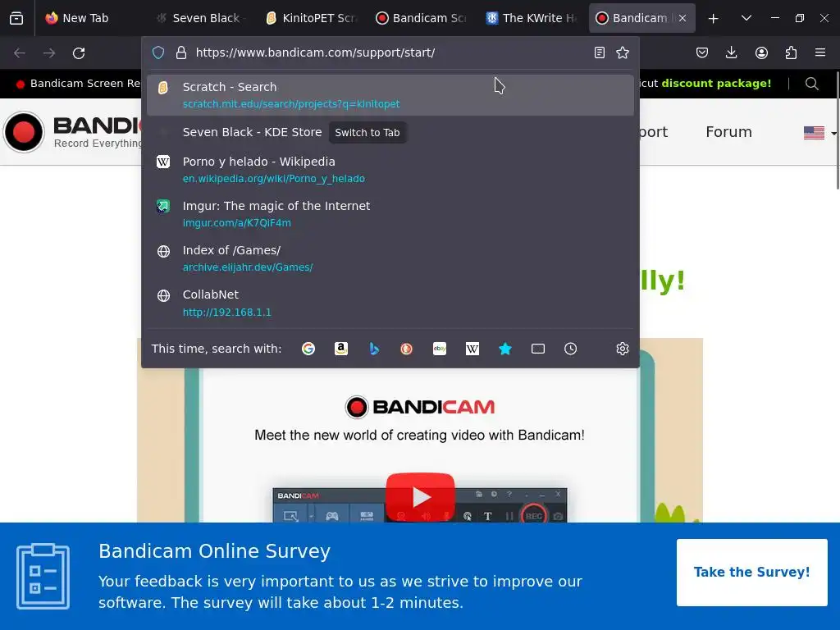Image resolution: width=840 pixels, height=630 pixels.
Task: Switch to the Seven Black tab
Action: point(199,18)
